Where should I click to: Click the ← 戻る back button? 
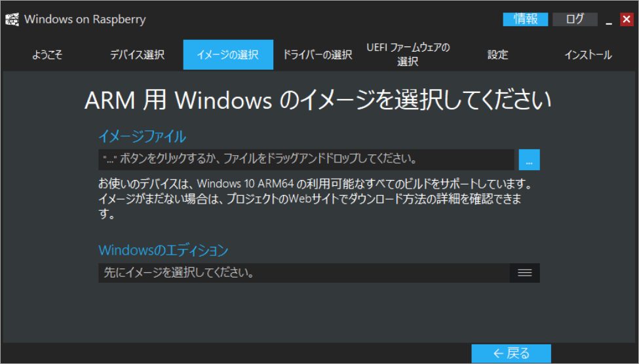point(511,353)
